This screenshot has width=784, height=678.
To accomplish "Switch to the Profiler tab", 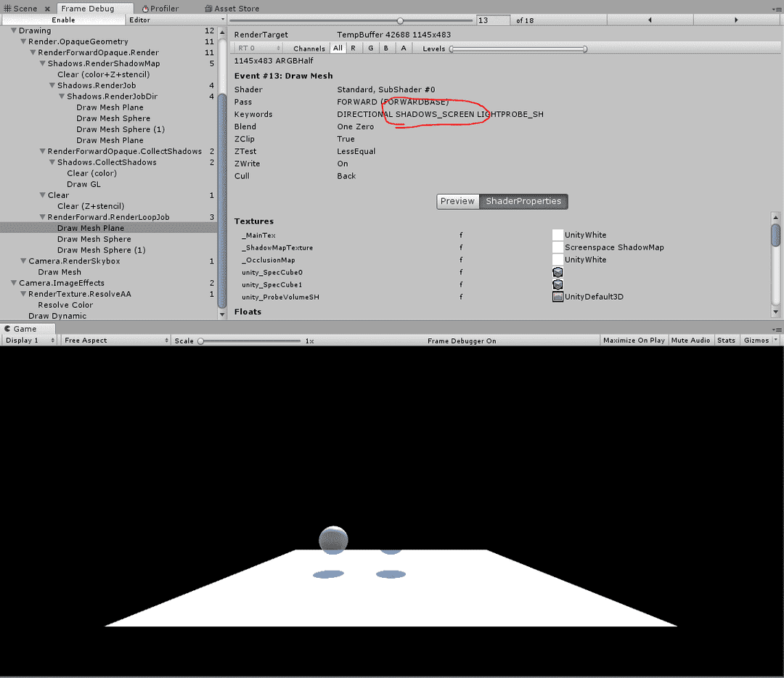I will click(161, 8).
